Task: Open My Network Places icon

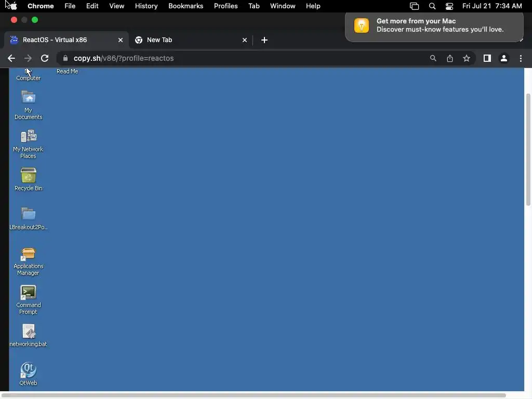Action: coord(29,137)
